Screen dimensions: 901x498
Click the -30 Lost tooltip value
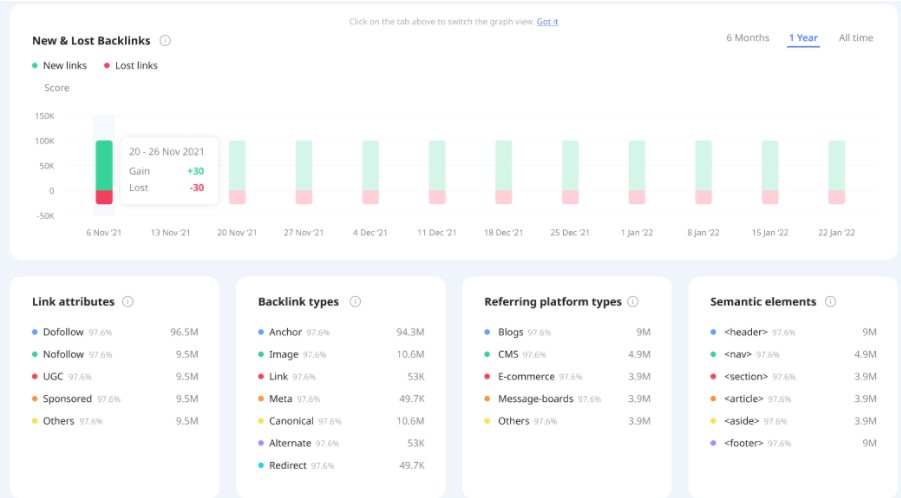pos(197,188)
